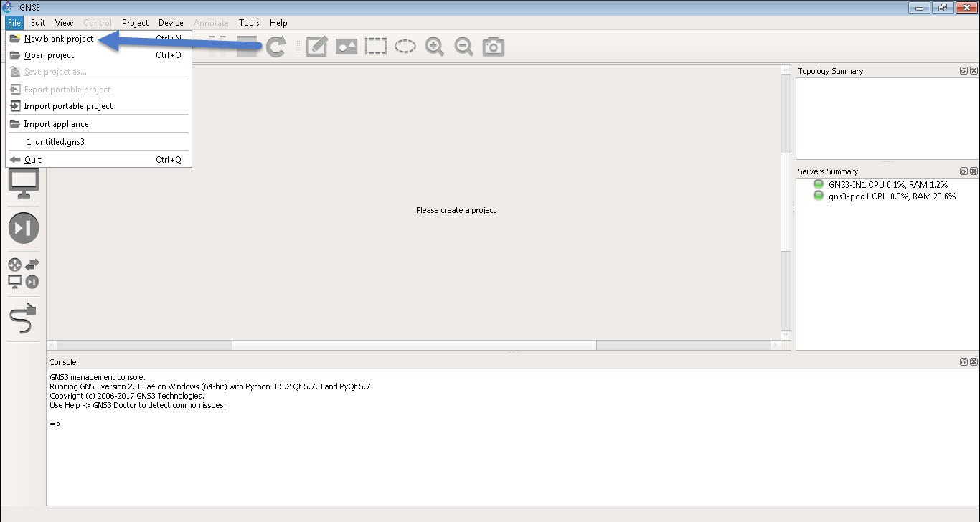Browse end devices with the monitor icon
This screenshot has width=980, height=522.
pos(24,184)
